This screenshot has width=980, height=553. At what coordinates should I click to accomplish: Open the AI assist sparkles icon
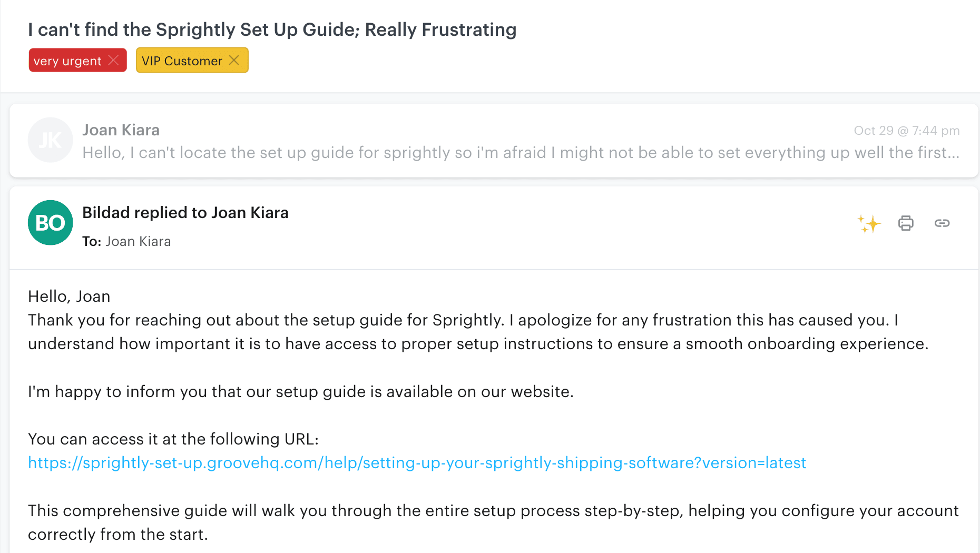tap(868, 223)
